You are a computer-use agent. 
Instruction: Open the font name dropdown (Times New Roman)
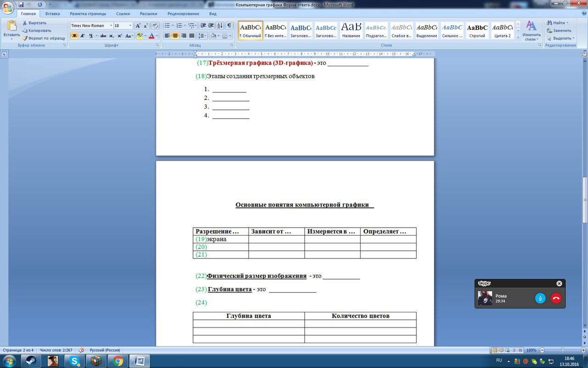[x=111, y=26]
